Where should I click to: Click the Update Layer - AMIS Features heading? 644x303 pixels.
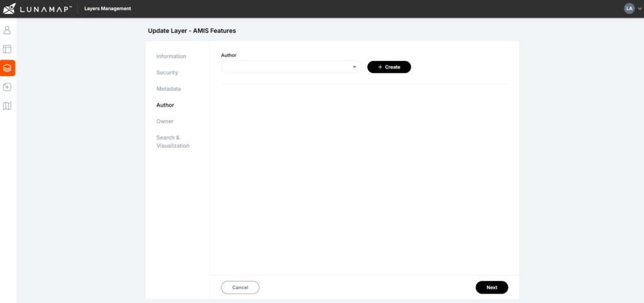click(x=192, y=31)
